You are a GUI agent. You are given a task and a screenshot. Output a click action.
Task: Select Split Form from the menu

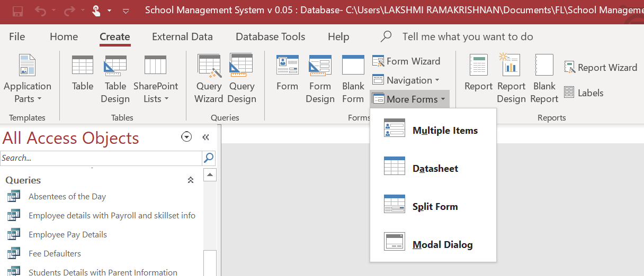click(x=433, y=207)
